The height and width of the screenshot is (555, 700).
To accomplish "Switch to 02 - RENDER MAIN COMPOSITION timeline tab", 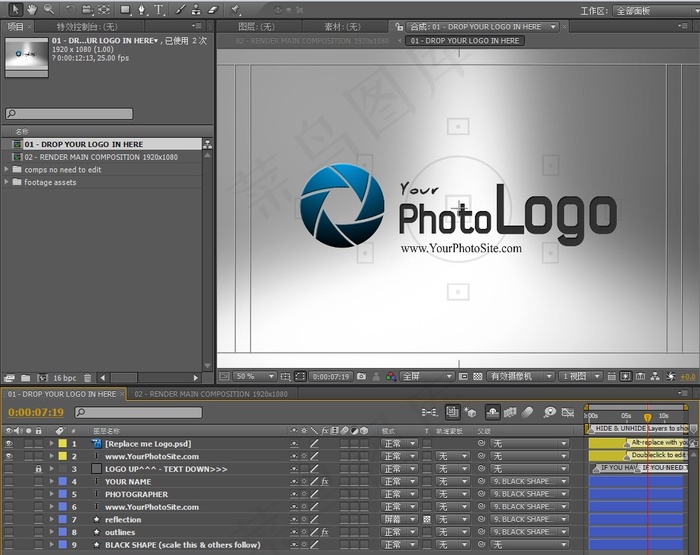I will coord(211,394).
